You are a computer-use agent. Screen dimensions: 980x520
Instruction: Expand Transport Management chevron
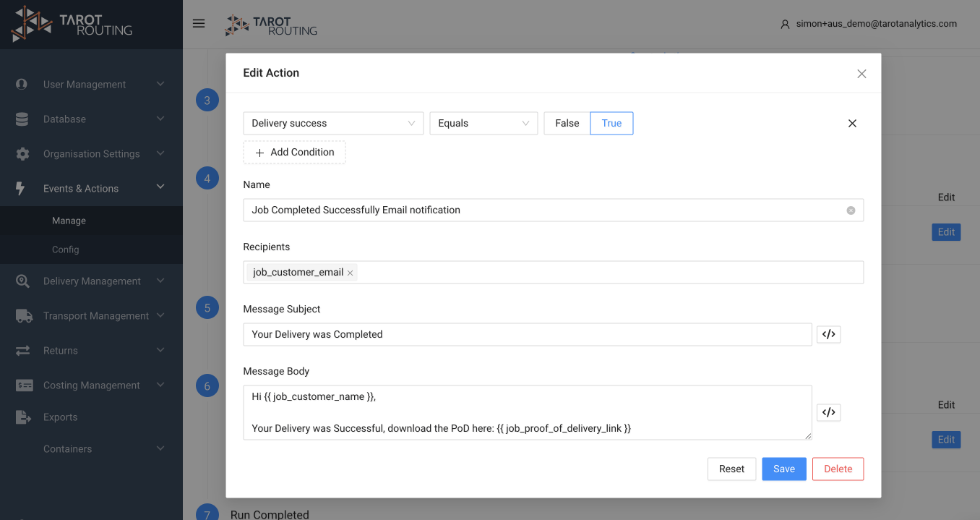click(160, 315)
